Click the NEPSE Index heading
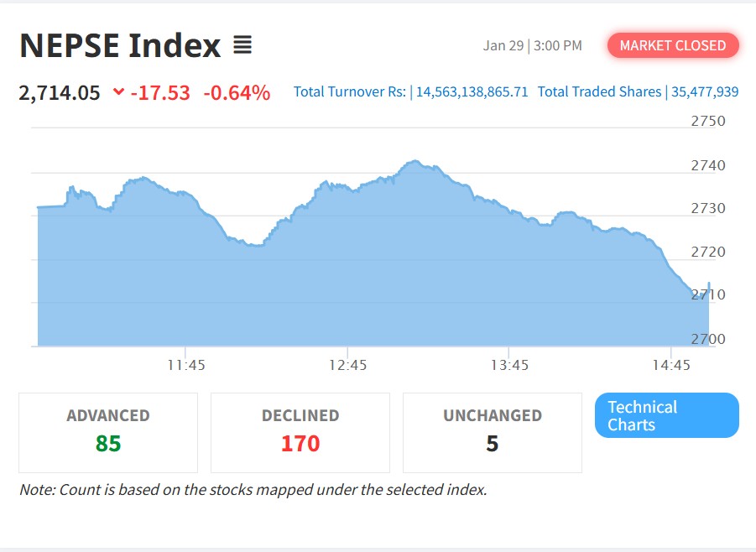Viewport: 756px width, 552px height. (x=120, y=45)
